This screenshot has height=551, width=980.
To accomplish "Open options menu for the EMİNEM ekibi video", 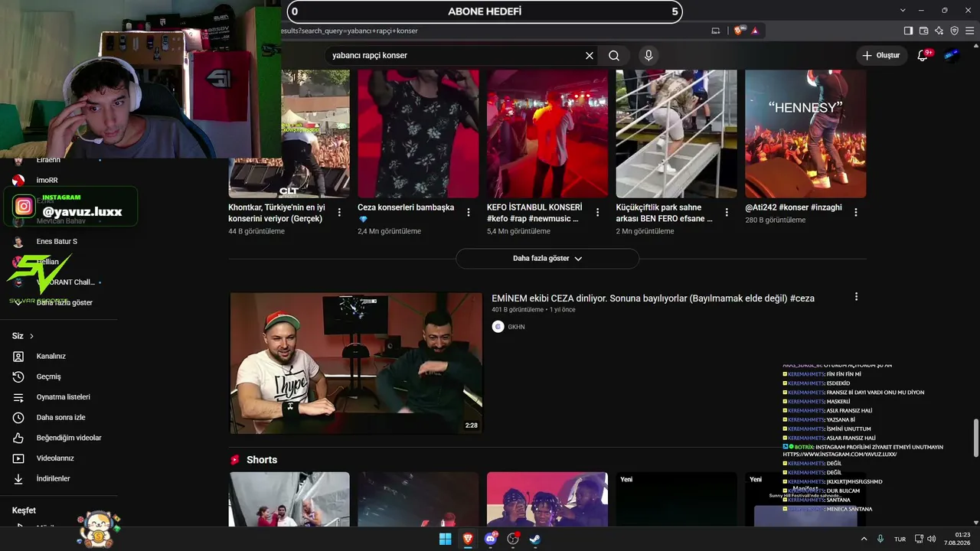I will (x=856, y=297).
